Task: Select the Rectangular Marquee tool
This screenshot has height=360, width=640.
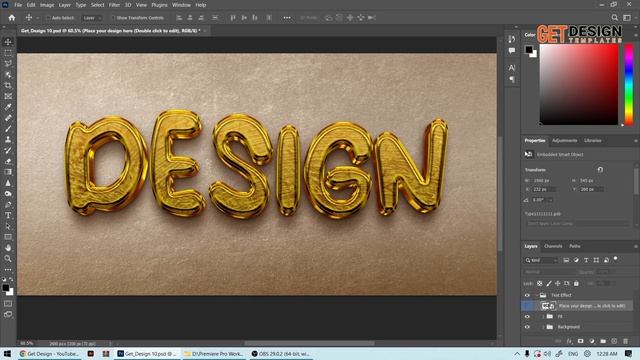Action: coord(8,53)
